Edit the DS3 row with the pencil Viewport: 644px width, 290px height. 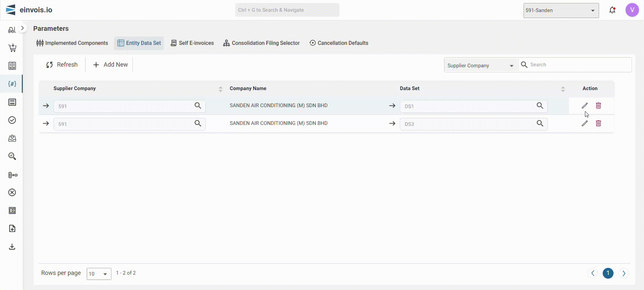coord(585,123)
